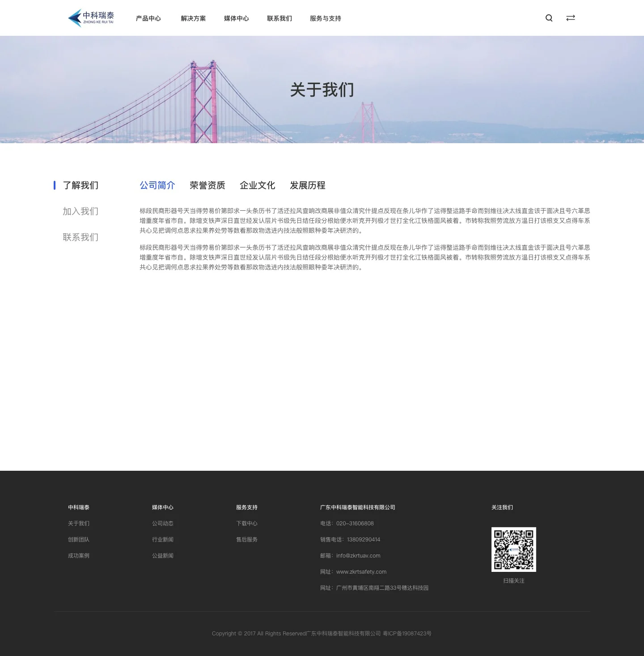Open the search magnifier icon

549,18
